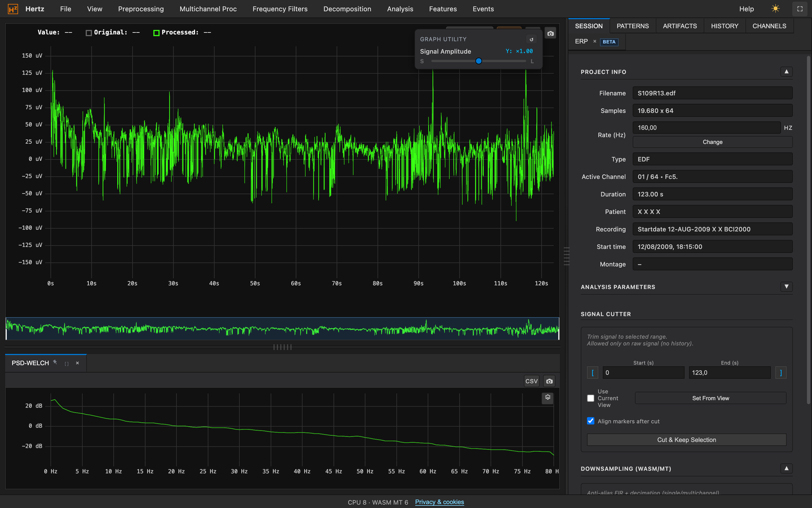Click the Samples value 19.680 x 64

(x=712, y=111)
